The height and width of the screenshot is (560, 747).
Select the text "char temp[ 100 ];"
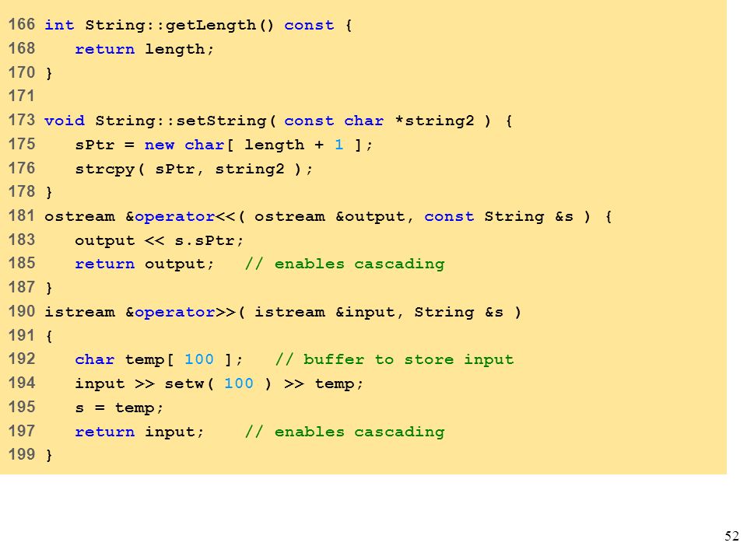click(159, 359)
